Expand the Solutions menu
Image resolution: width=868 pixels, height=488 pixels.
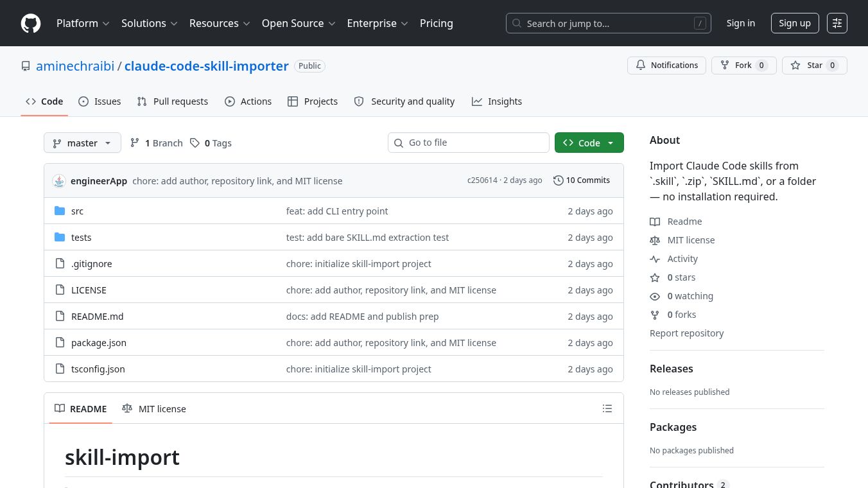[x=149, y=23]
